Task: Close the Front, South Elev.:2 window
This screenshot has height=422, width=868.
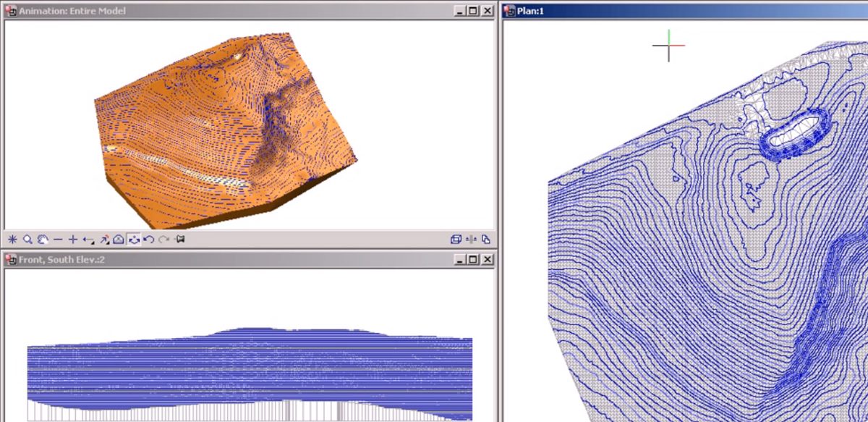Action: [x=487, y=259]
